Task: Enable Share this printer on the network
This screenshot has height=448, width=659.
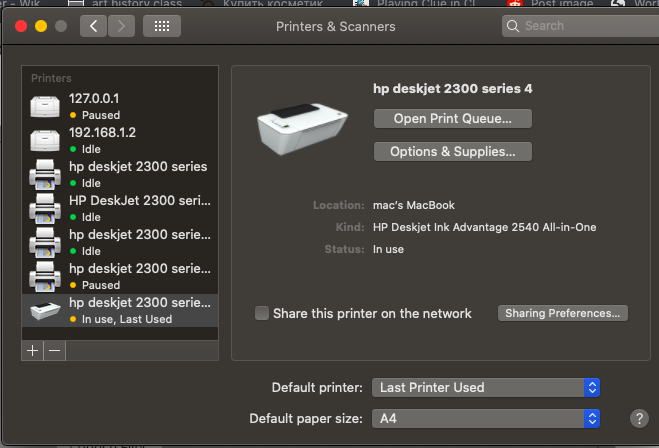Action: pos(262,313)
